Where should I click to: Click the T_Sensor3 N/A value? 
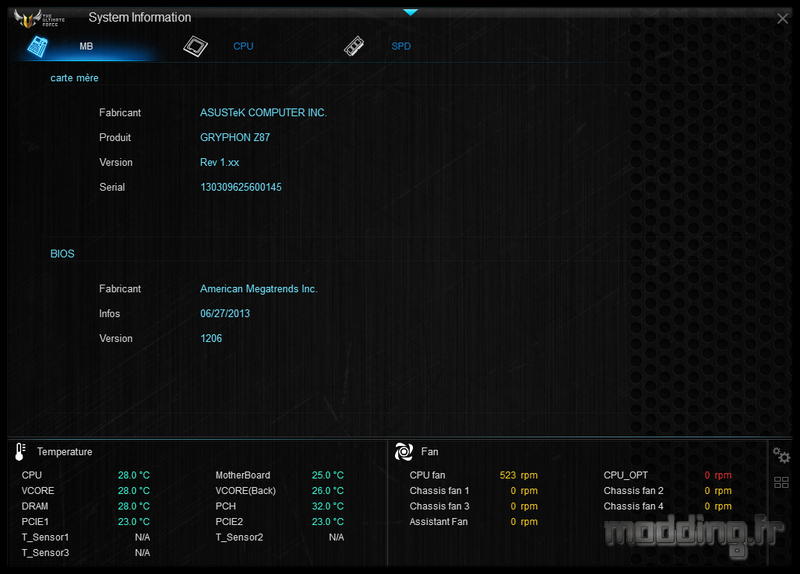142,553
